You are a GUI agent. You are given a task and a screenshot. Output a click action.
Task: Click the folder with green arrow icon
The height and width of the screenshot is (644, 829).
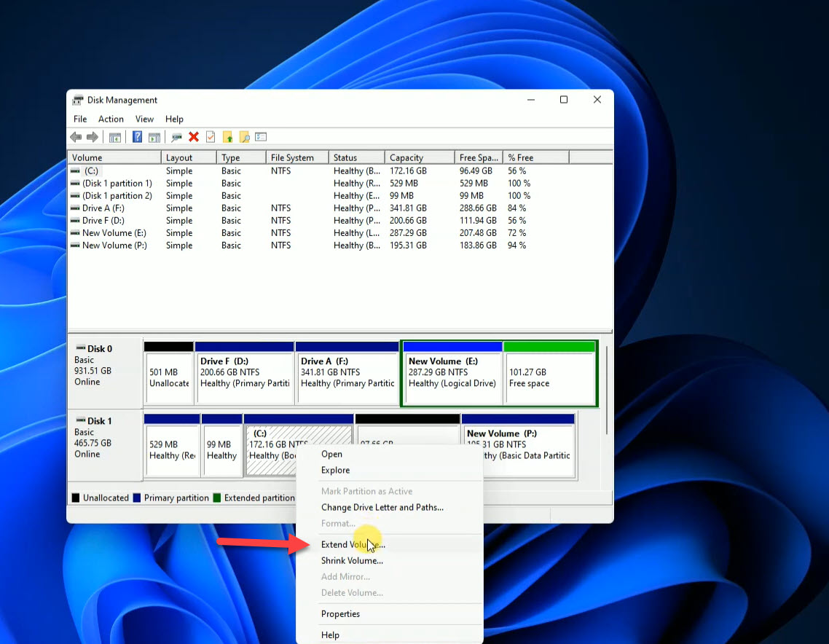[227, 137]
